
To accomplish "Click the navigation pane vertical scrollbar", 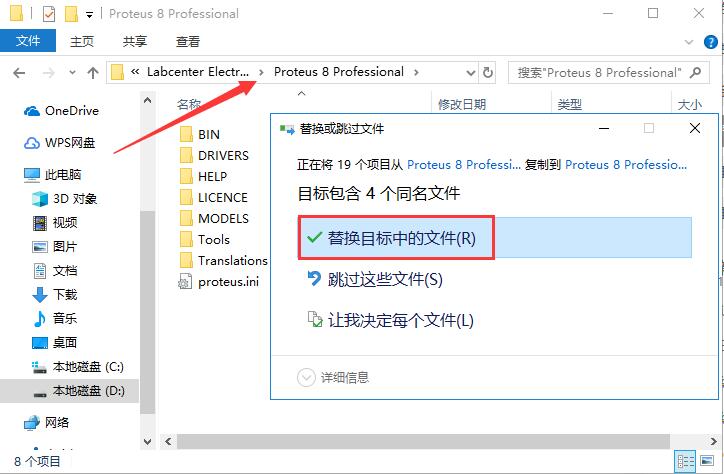I will (147, 312).
